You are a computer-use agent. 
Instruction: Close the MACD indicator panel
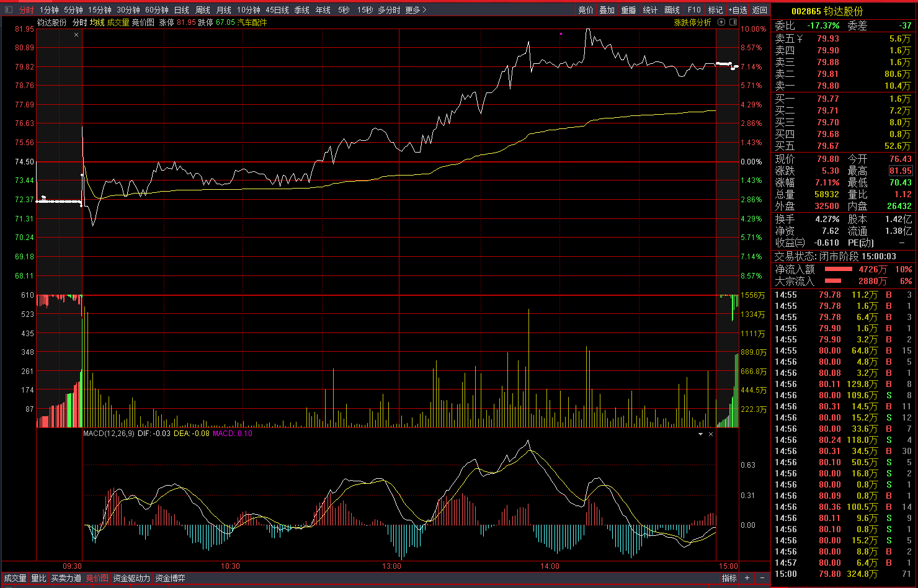click(711, 434)
